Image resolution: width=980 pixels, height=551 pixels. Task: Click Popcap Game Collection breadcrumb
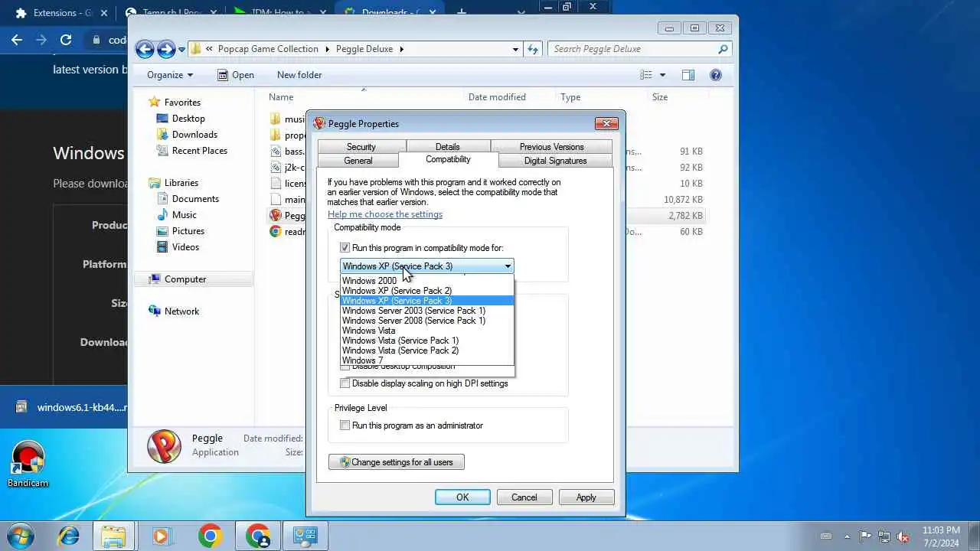pyautogui.click(x=268, y=49)
